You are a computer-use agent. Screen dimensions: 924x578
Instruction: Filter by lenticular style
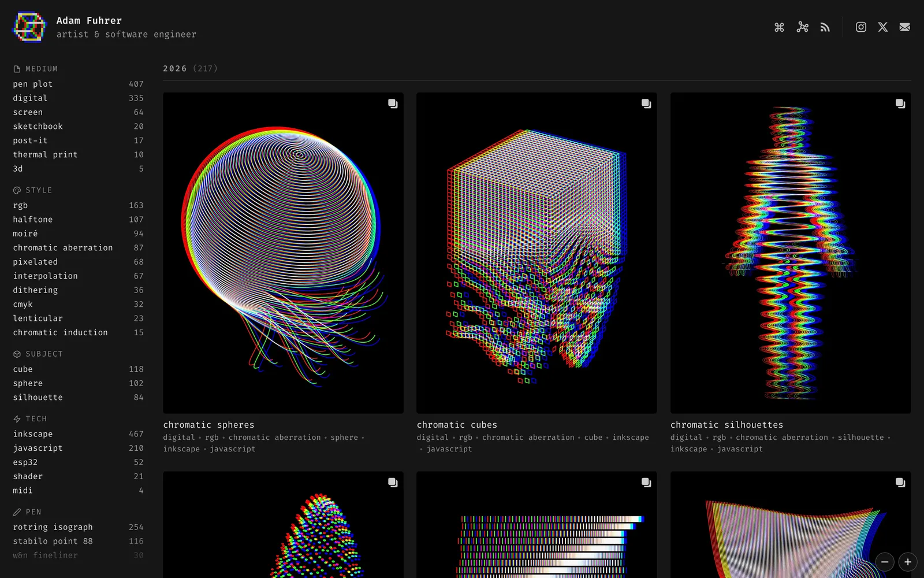78,318
